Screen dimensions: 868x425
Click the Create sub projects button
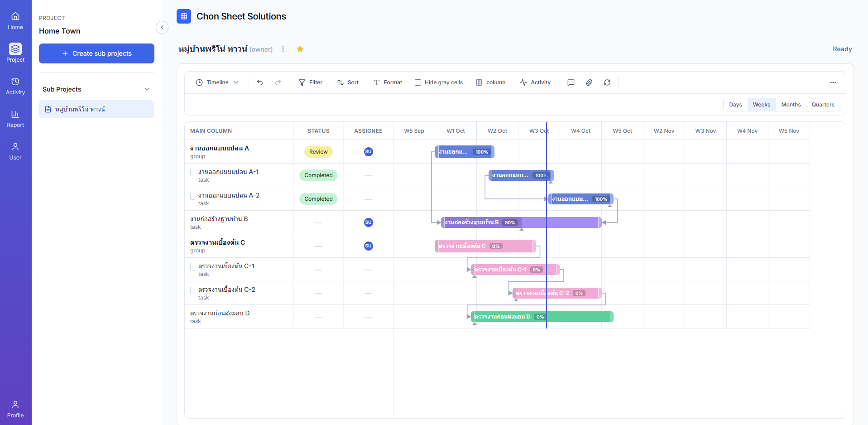tap(96, 53)
